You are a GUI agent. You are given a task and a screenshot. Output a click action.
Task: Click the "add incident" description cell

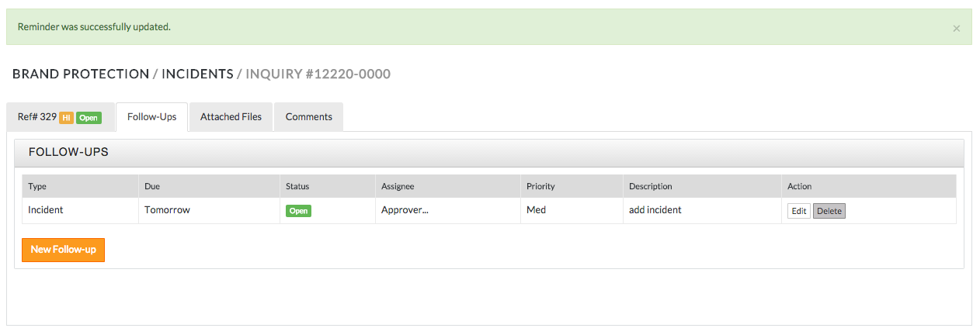pos(655,210)
